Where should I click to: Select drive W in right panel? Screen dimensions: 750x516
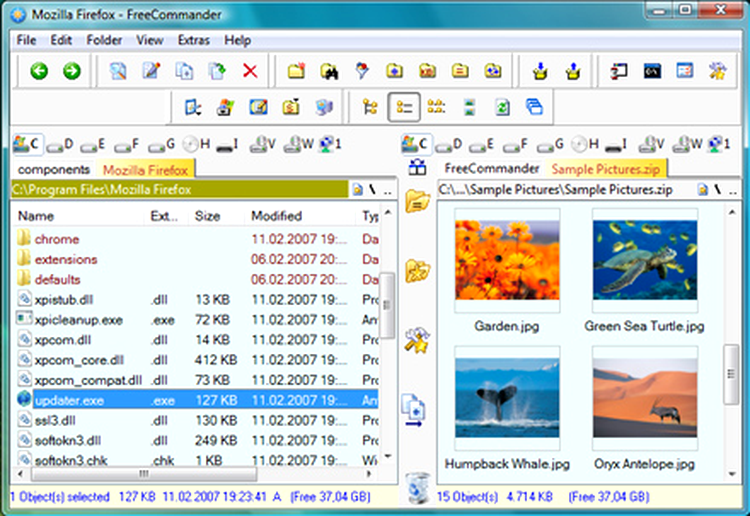point(687,144)
